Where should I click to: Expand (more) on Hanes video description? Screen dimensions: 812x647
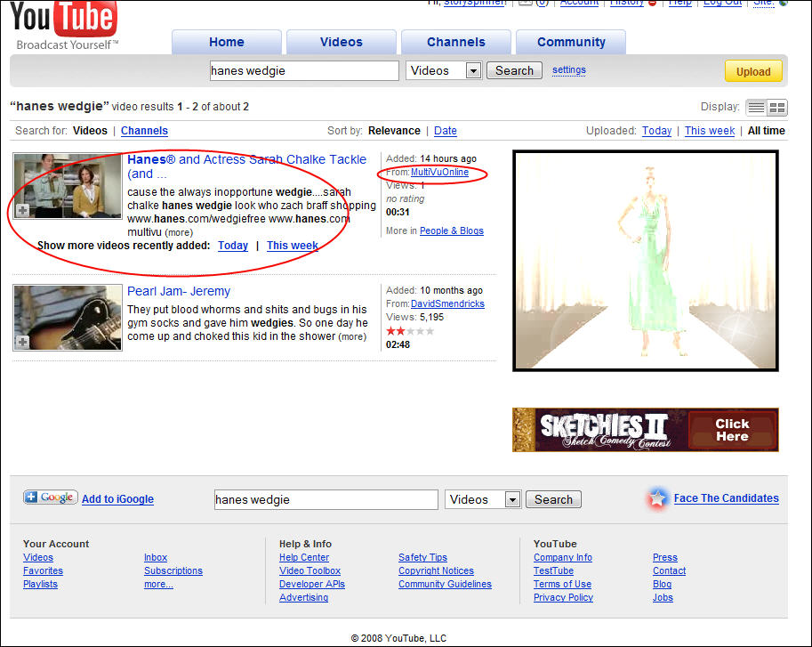179,232
